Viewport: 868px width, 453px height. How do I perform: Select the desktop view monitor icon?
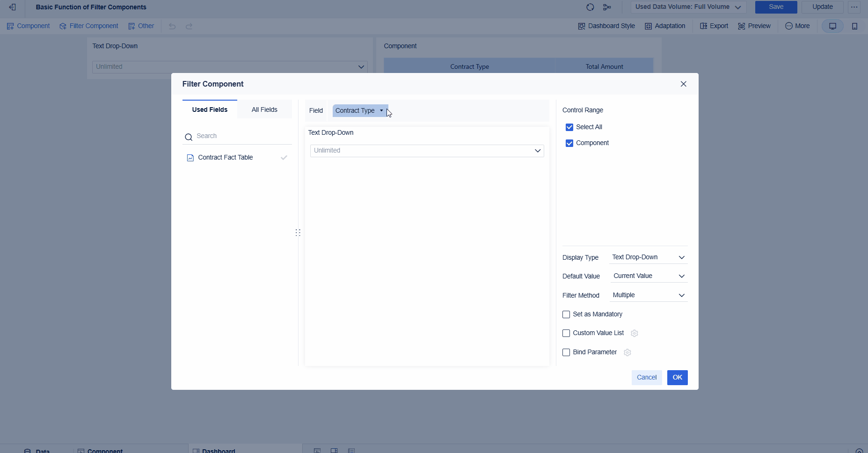pyautogui.click(x=832, y=26)
